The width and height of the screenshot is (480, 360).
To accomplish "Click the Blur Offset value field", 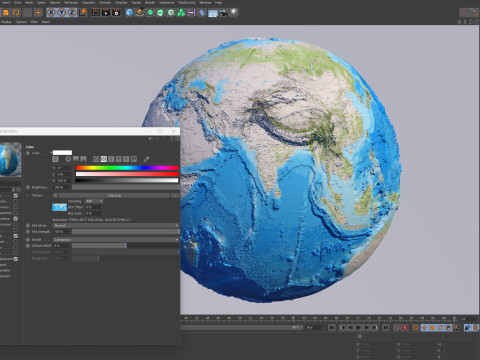I will [x=93, y=207].
